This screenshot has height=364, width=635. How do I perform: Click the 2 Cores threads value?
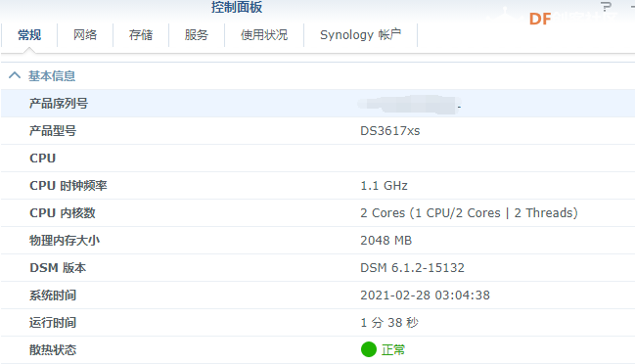pos(469,213)
